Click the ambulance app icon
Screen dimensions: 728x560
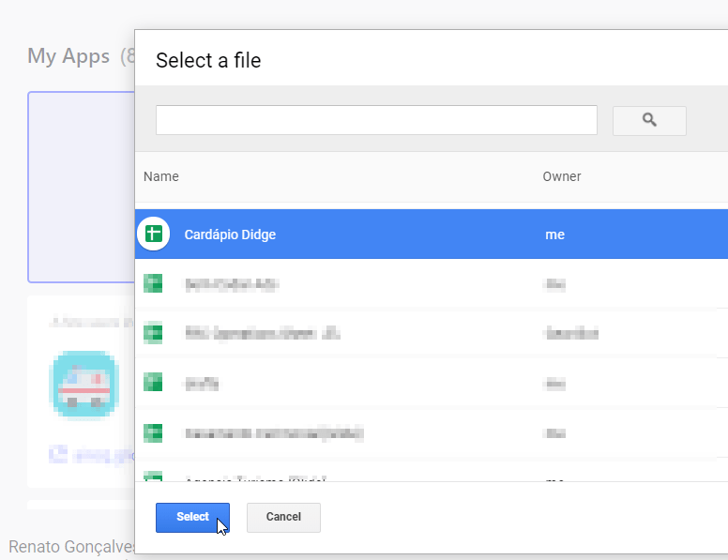click(84, 385)
